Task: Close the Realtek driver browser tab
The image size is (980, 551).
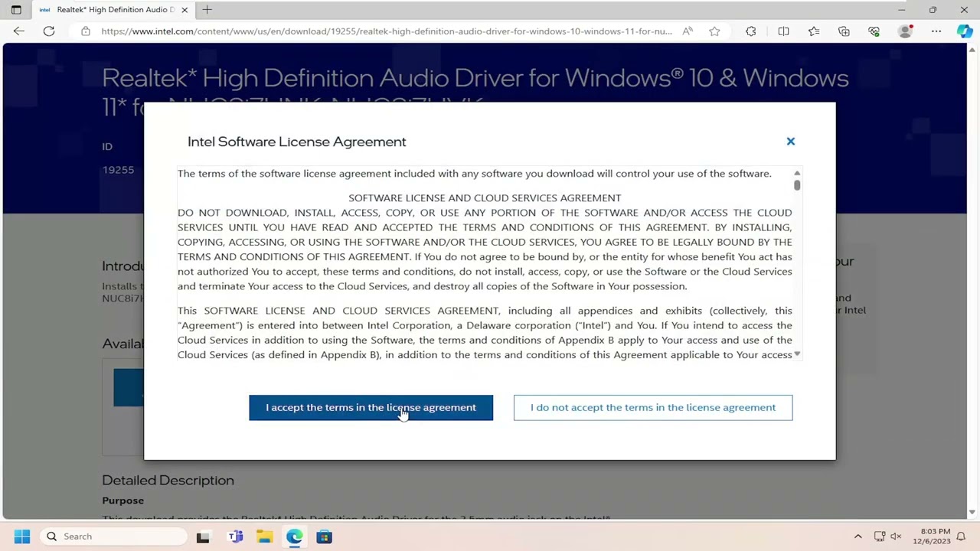Action: pyautogui.click(x=185, y=10)
